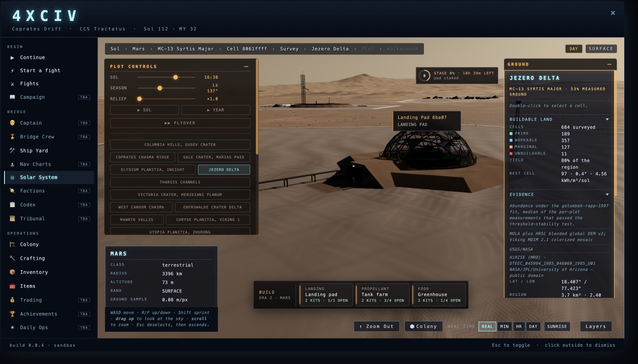The width and height of the screenshot is (638, 364).
Task: Select MIN time speed option
Action: [504, 326]
